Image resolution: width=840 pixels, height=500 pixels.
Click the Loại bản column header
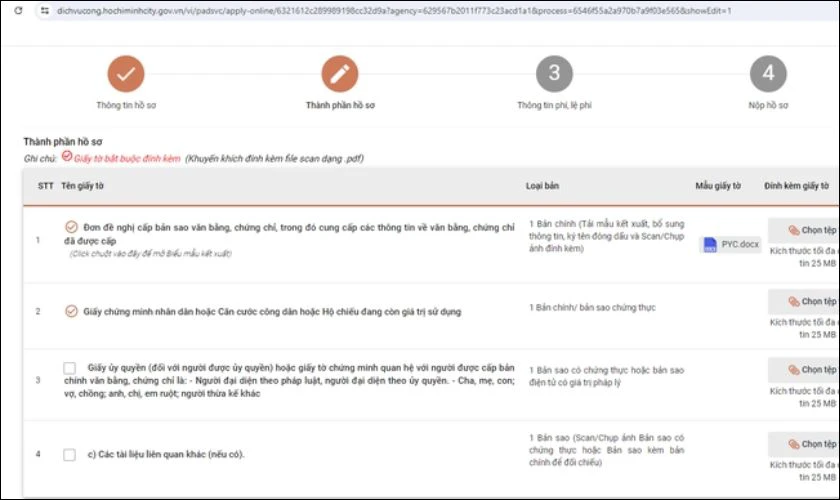click(542, 186)
